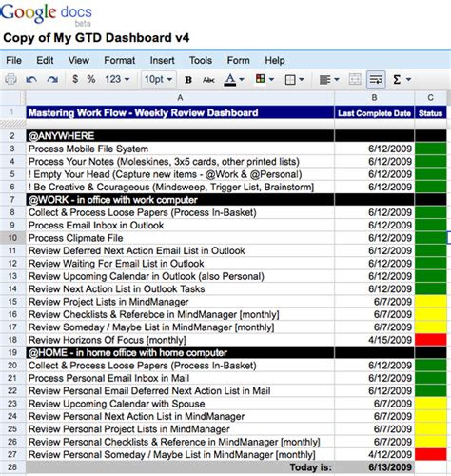Select 'Review Personal Project Lists in MindManager' cell
This screenshot has width=451, height=476.
[x=180, y=429]
